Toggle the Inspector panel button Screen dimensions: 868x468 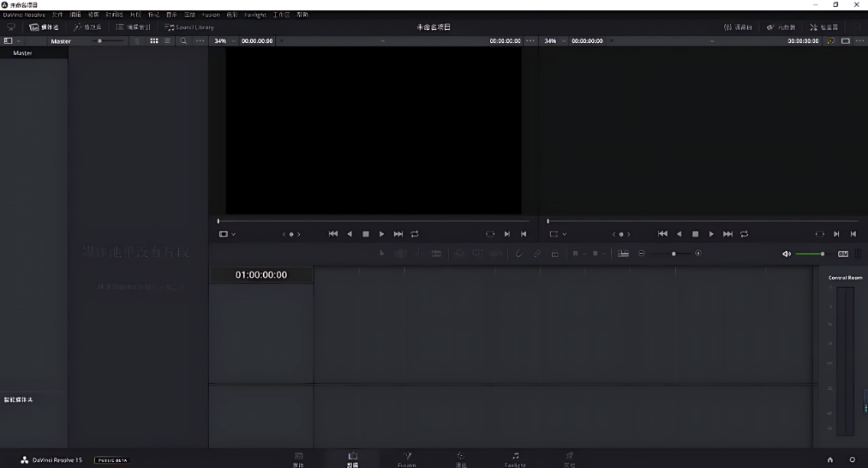click(823, 27)
